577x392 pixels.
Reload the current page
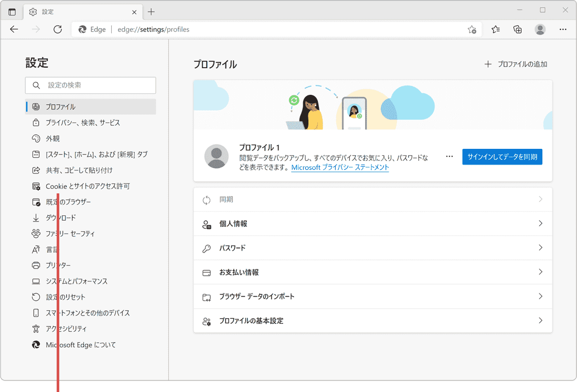(x=58, y=29)
